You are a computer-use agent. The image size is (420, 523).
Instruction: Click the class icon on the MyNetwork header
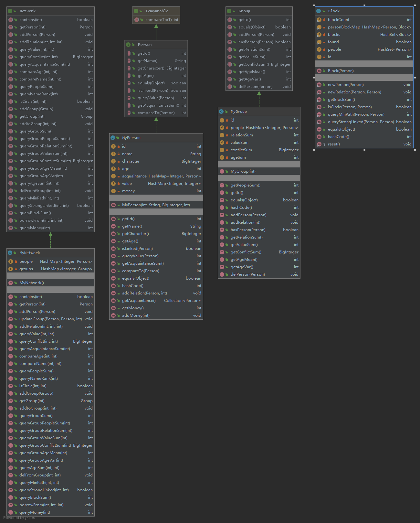[10, 253]
